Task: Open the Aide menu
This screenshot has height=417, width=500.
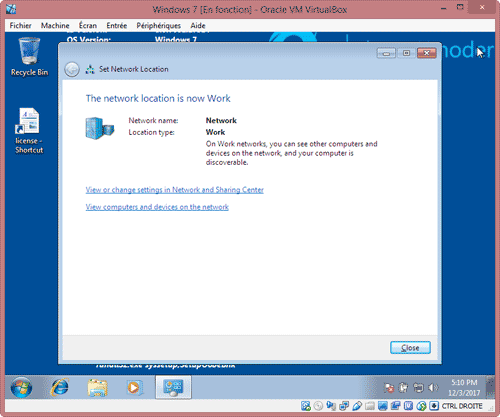Action: tap(198, 26)
